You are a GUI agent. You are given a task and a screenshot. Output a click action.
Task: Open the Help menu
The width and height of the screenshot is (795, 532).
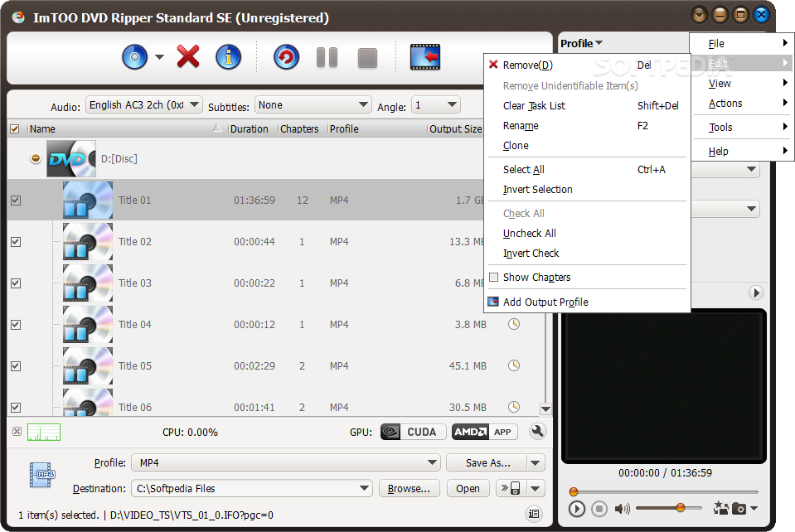click(x=742, y=151)
